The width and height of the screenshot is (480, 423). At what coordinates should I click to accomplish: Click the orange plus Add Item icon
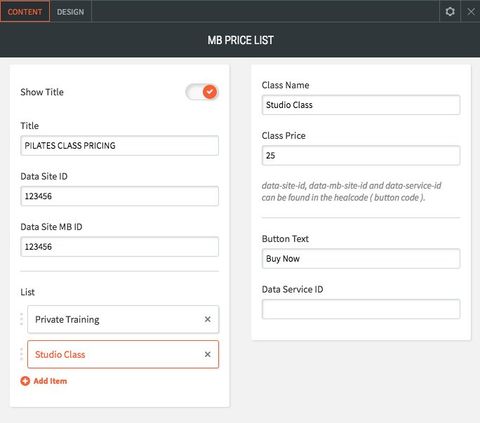[x=25, y=381]
